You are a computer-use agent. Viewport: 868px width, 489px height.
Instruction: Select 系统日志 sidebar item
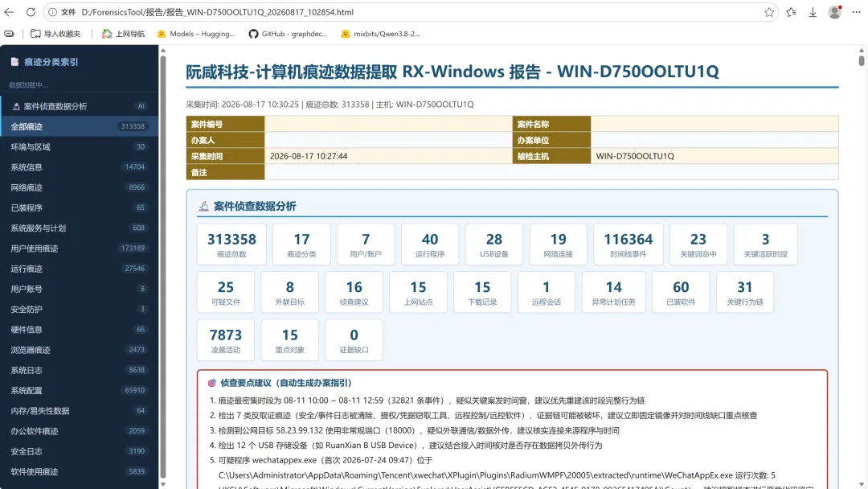tap(79, 371)
